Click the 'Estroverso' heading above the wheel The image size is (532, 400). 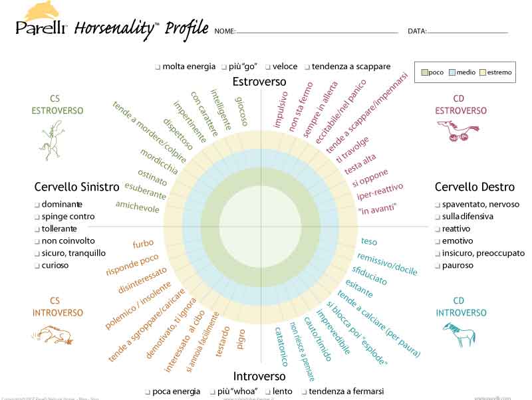pos(259,82)
